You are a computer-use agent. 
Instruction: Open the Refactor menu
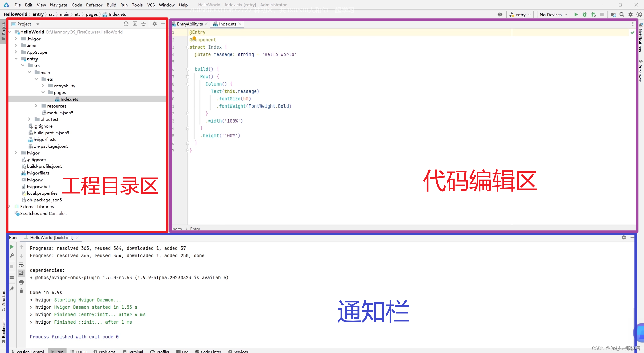pos(94,5)
